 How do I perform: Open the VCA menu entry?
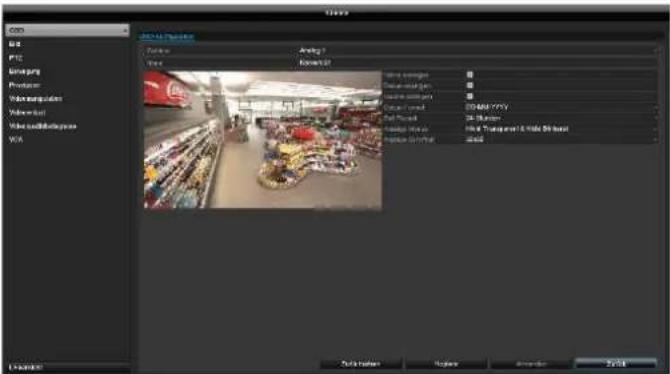pos(16,140)
